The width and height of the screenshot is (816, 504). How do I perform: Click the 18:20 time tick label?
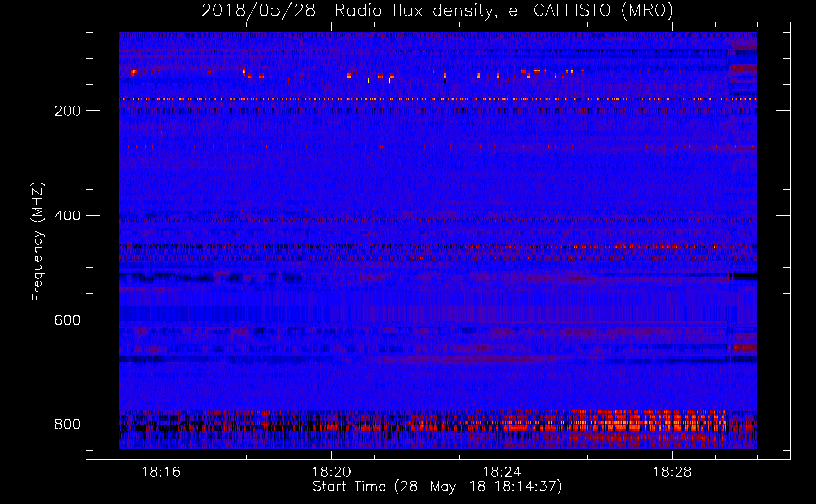point(331,472)
